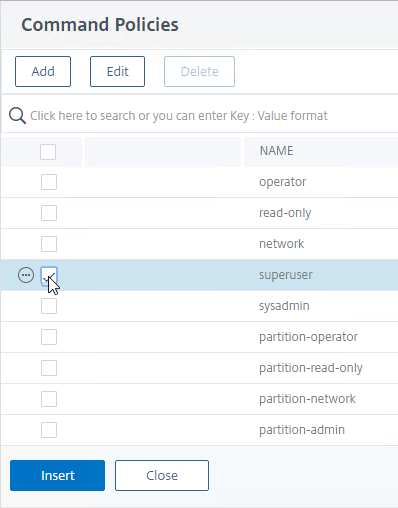The width and height of the screenshot is (398, 508).
Task: Click the search magnifier icon
Action: 17,116
